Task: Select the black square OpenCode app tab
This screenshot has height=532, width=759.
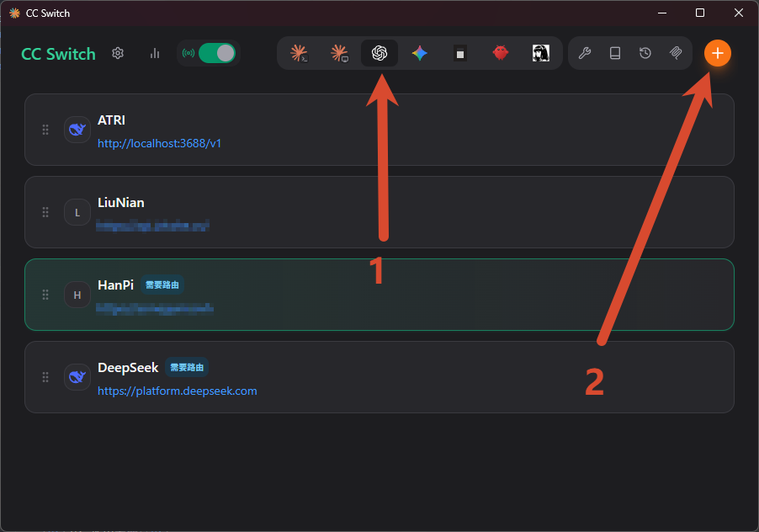Action: pos(459,53)
